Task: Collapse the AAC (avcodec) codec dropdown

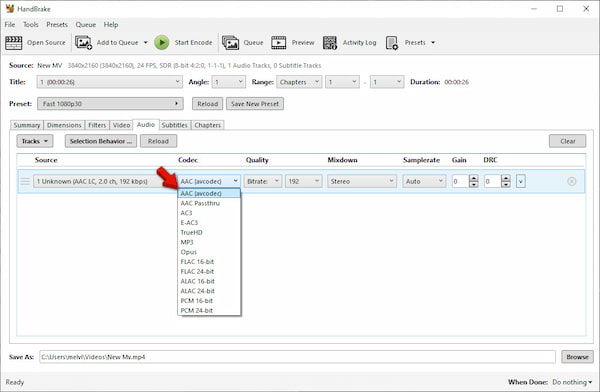Action: pos(209,181)
